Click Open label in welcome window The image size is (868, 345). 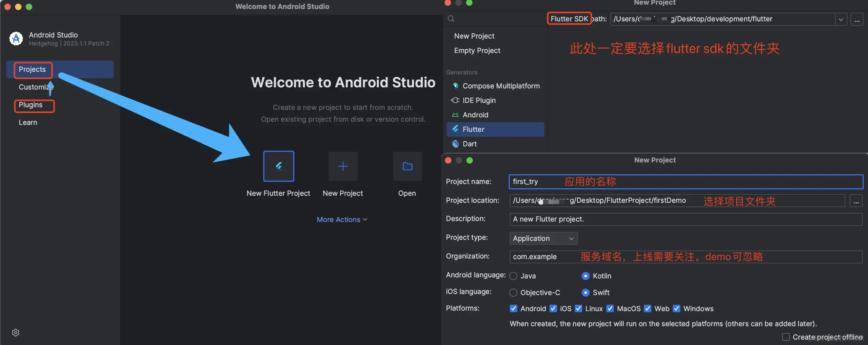[x=407, y=193]
